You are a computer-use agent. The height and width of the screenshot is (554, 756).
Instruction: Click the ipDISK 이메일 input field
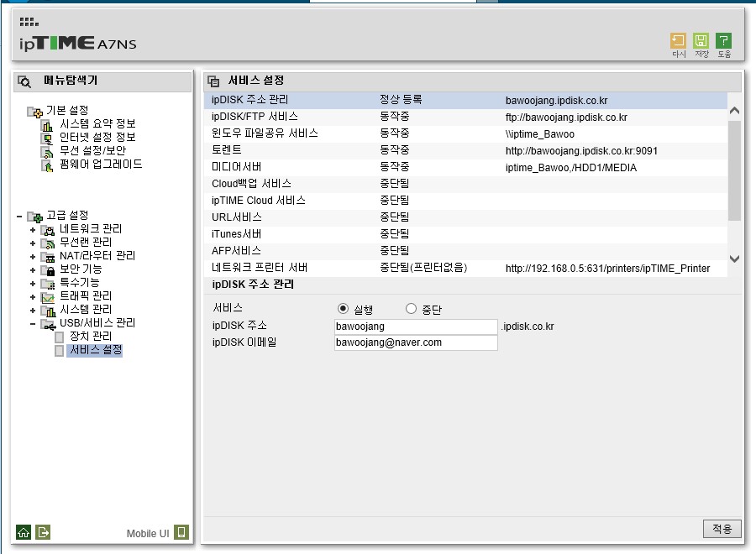pyautogui.click(x=416, y=343)
